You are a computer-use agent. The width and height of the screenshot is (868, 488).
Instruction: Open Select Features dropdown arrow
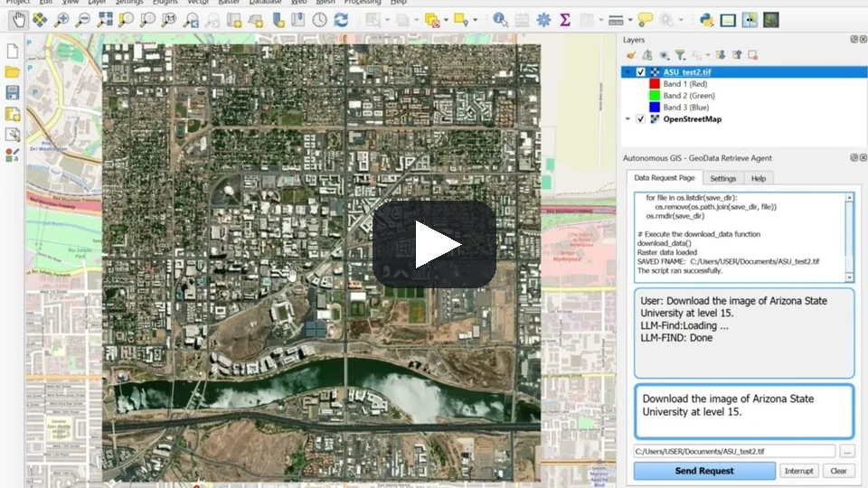[387, 20]
